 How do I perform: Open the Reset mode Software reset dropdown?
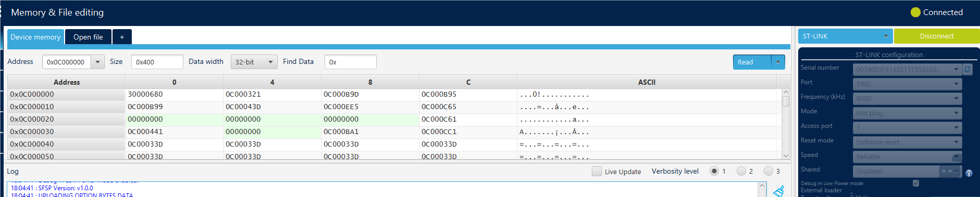[x=907, y=142]
